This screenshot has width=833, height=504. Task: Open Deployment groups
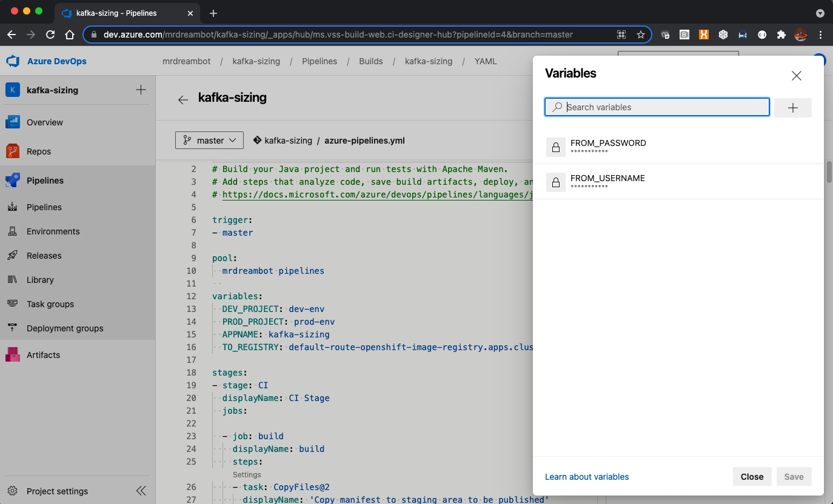pyautogui.click(x=78, y=328)
